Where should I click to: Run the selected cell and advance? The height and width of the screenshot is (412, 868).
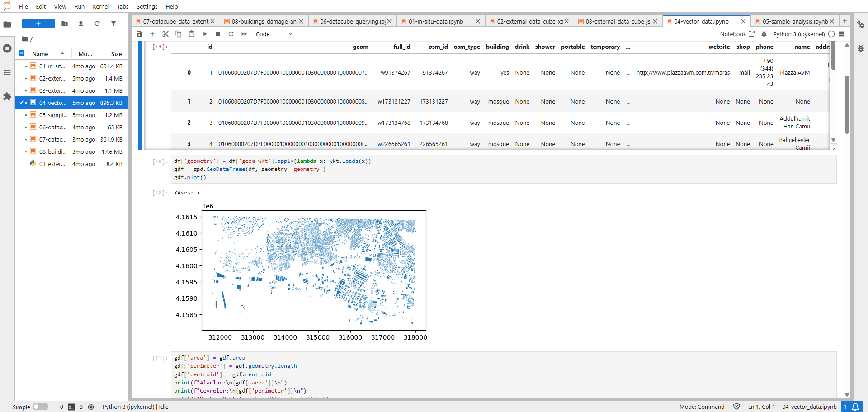pos(205,34)
